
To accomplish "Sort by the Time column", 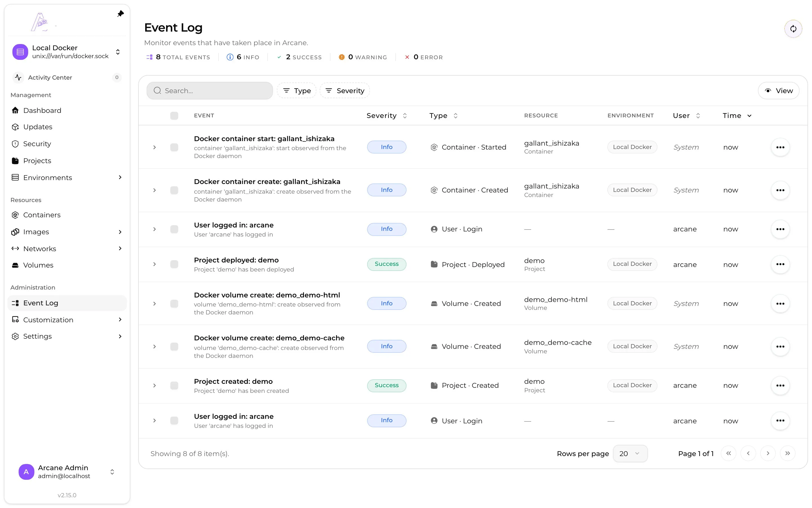I will coord(737,116).
